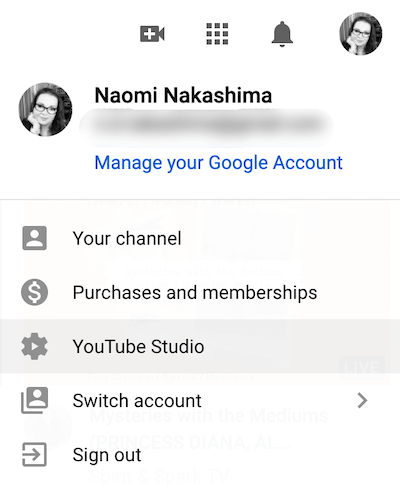Click the Naomi Nakashima account name

[183, 95]
